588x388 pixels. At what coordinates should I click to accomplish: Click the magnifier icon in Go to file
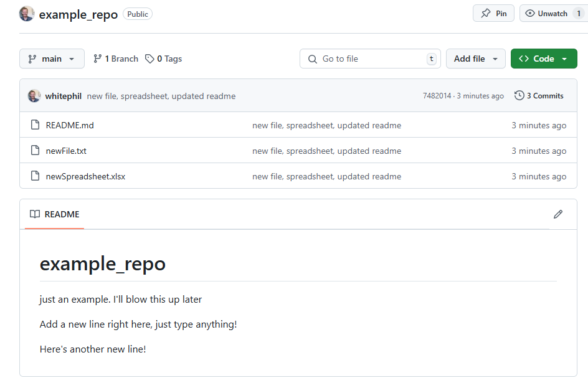pos(313,59)
